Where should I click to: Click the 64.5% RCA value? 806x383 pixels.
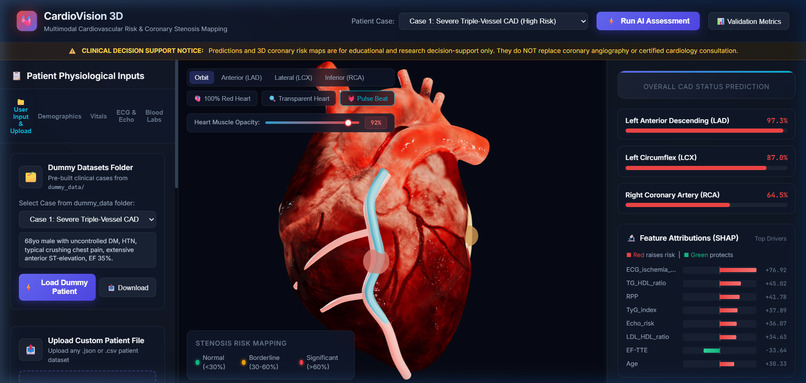point(777,195)
